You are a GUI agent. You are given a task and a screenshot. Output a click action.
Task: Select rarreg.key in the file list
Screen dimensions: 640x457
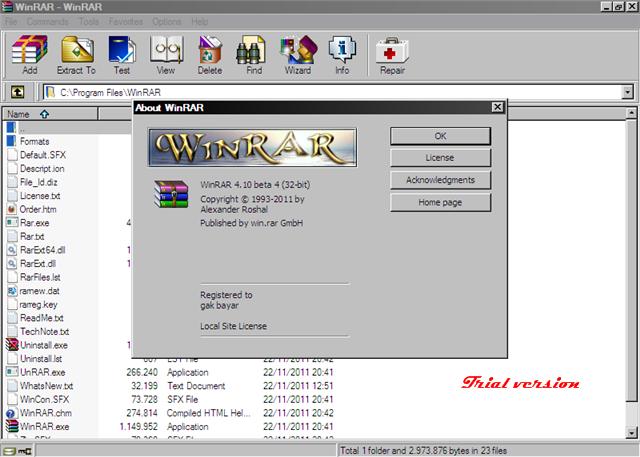(x=38, y=304)
